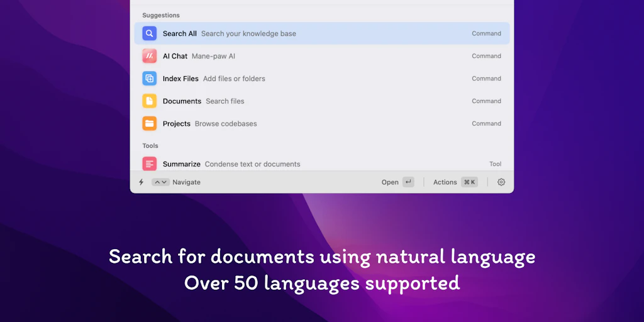Click 'Over 50 languages supported' caption
The image size is (644, 322).
(x=322, y=284)
